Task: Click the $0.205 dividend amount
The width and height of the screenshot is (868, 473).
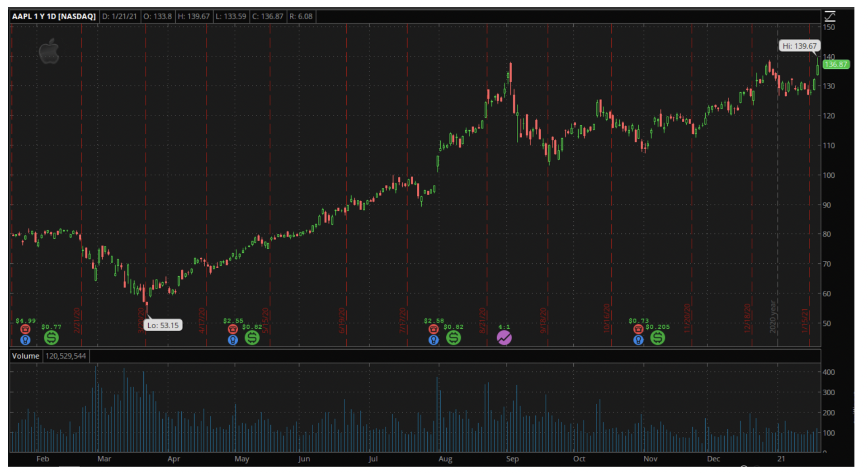Action: pyautogui.click(x=658, y=326)
